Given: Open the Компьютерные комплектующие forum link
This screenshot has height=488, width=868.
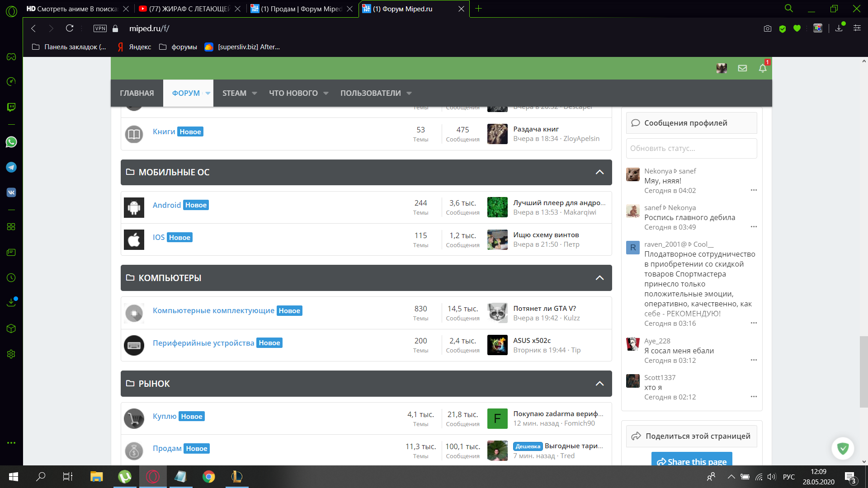Looking at the screenshot, I should click(x=213, y=310).
